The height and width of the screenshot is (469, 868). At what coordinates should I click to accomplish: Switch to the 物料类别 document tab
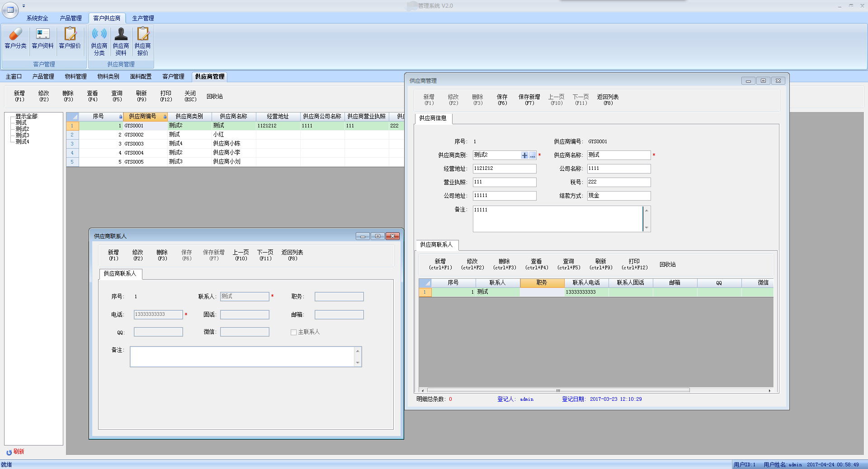coord(108,76)
